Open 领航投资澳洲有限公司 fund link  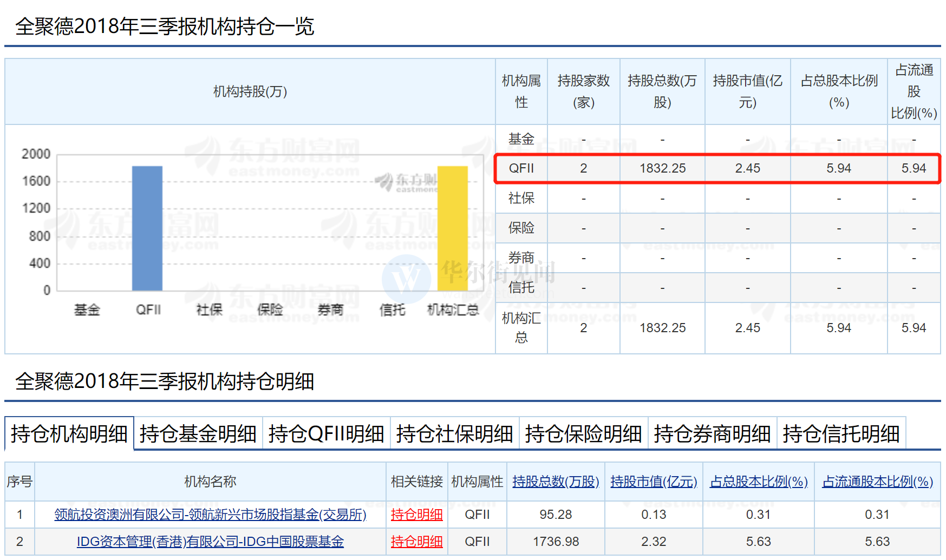(210, 515)
